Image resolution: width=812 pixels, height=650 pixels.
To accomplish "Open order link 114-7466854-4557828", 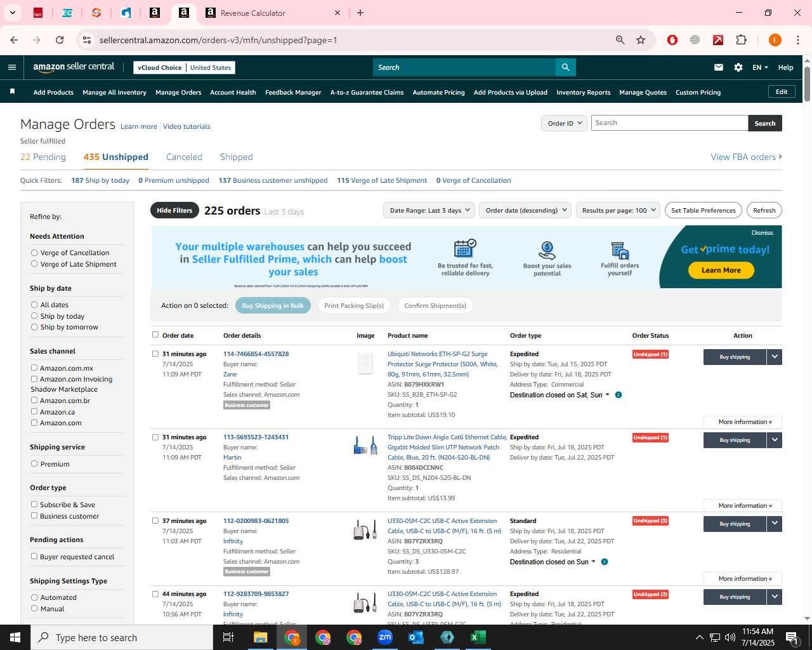I will coord(256,354).
